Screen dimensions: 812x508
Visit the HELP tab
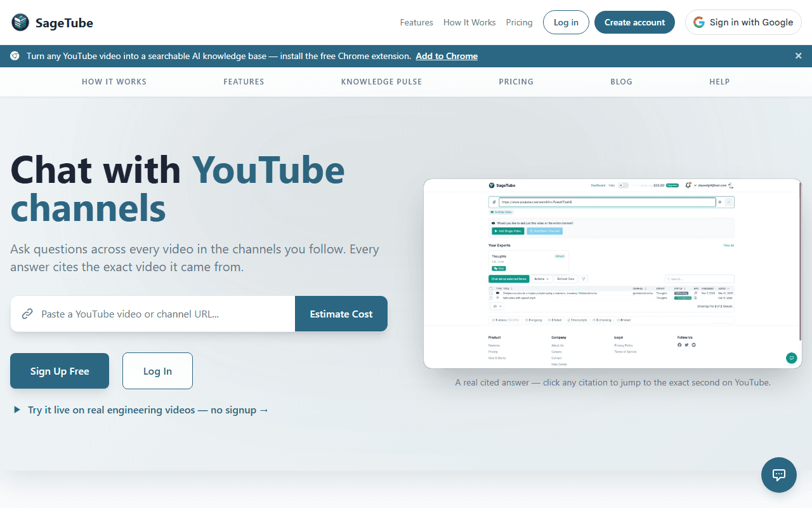tap(719, 82)
